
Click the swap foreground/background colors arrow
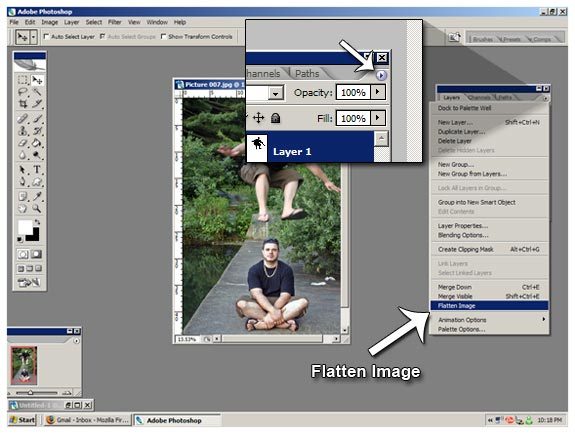click(37, 222)
